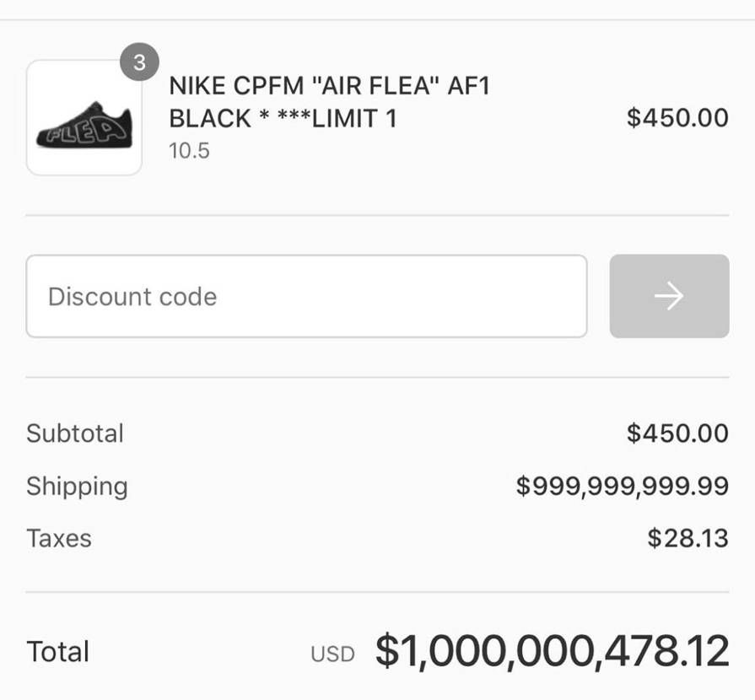Click the $450.00 amount in Subtotal row
The height and width of the screenshot is (700, 755).
click(x=677, y=433)
